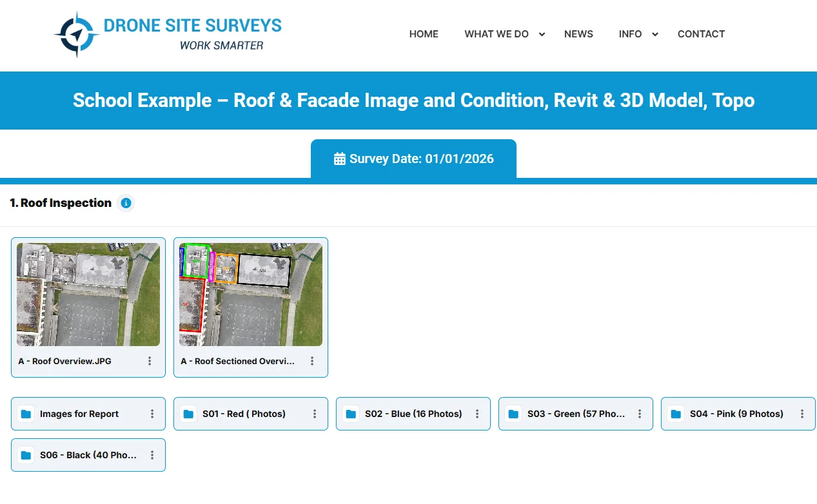
Task: Click the folder icon of S04 - Pink
Action: (676, 414)
